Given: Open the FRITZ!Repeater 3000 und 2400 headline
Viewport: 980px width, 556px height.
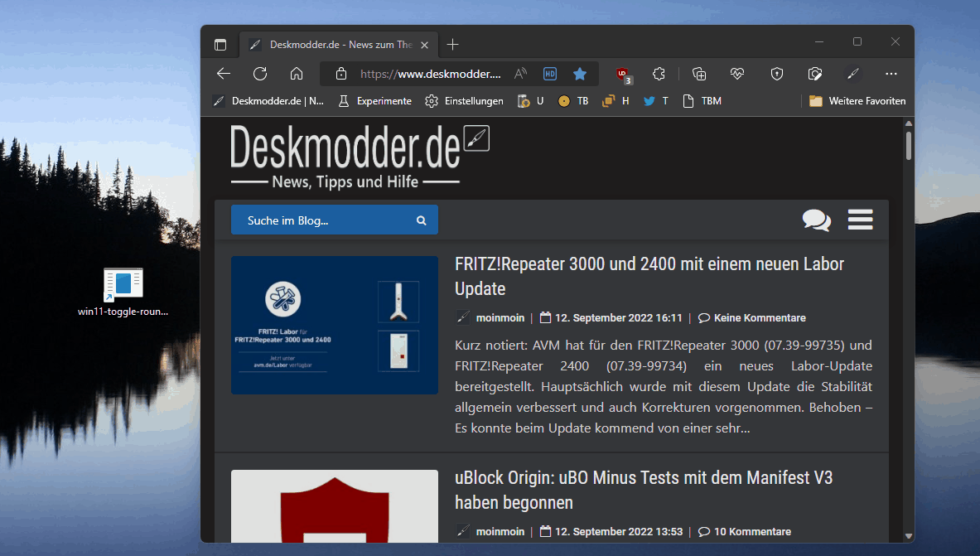Looking at the screenshot, I should (x=649, y=277).
